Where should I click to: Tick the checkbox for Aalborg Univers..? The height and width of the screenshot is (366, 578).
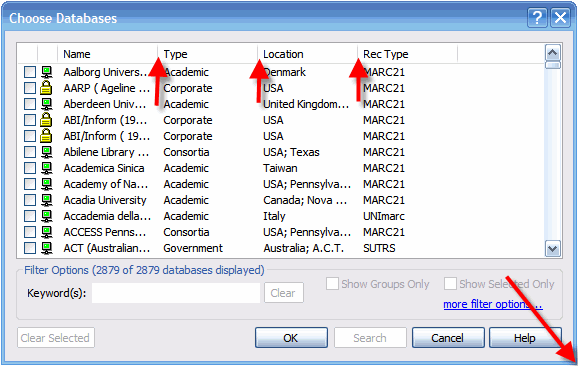coord(30,72)
